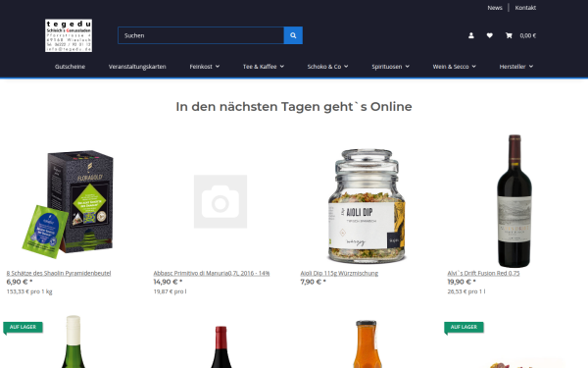Expand the Wein & Secco dropdown menu
The width and height of the screenshot is (588, 368).
(454, 67)
